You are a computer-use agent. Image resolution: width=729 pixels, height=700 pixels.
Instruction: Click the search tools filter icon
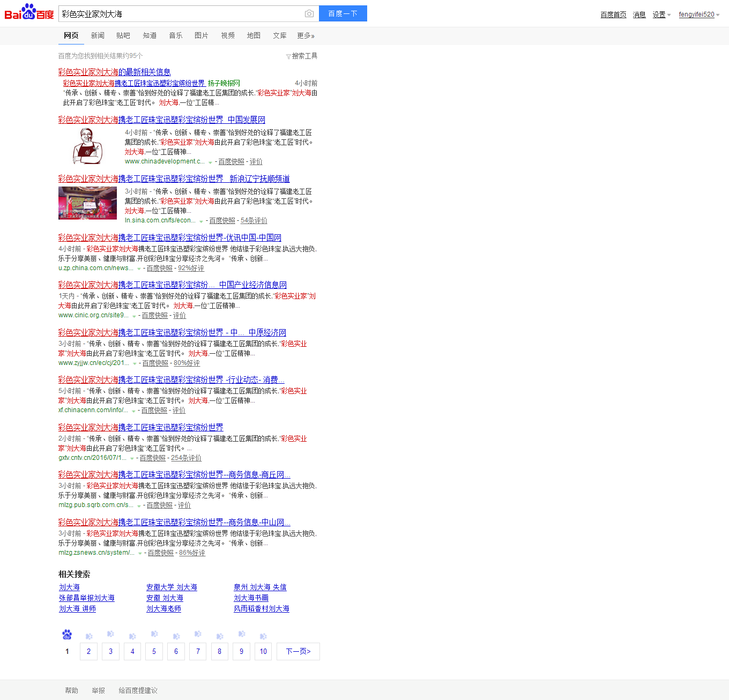(288, 56)
